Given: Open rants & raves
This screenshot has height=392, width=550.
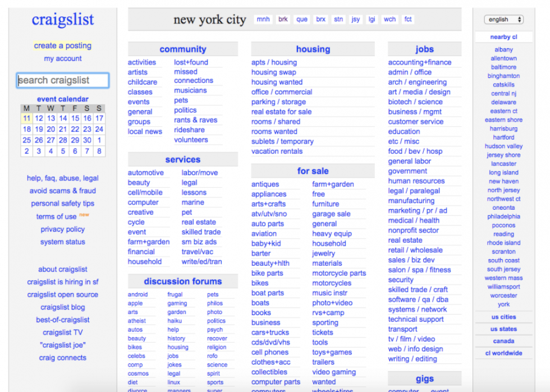Looking at the screenshot, I should (196, 120).
